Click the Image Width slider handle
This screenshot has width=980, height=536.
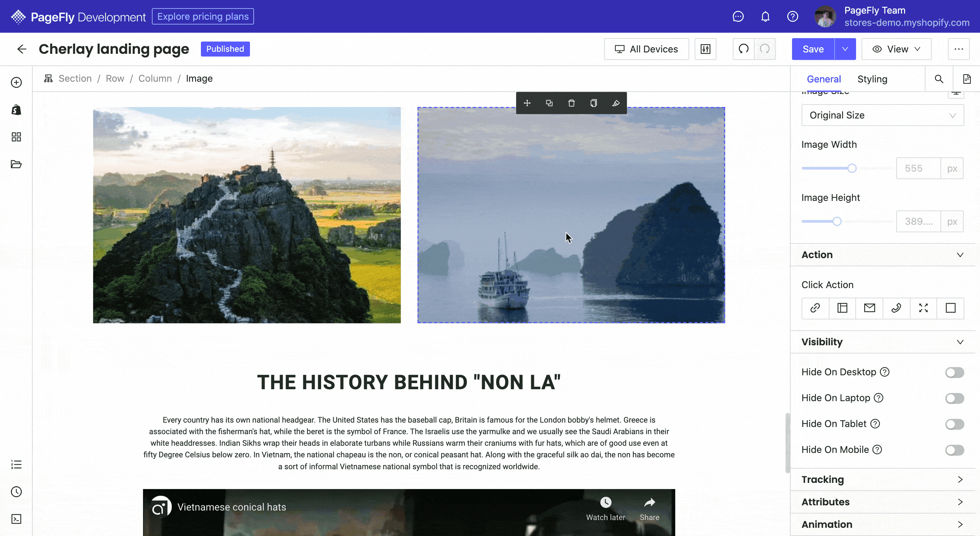(x=852, y=169)
